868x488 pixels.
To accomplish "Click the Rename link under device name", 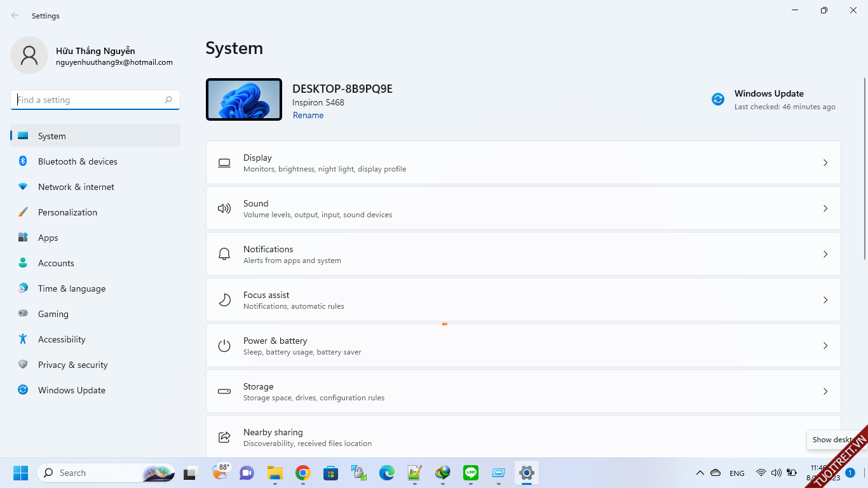I will click(x=308, y=115).
